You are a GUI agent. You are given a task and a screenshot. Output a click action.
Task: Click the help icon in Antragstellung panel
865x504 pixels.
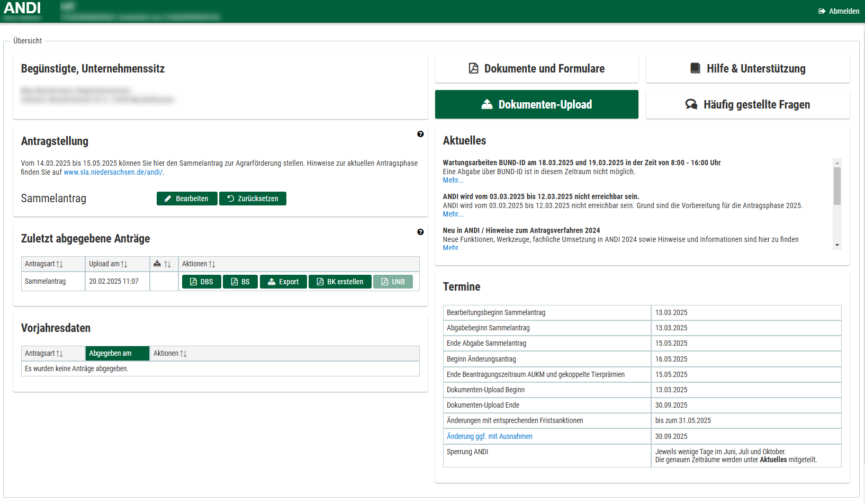click(x=420, y=134)
